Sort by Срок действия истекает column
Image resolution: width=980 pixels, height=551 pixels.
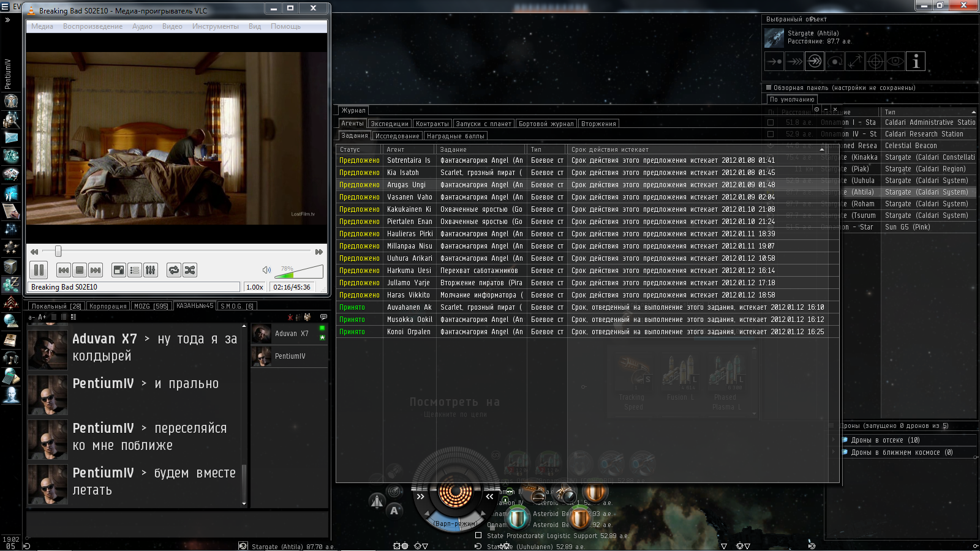(x=698, y=149)
